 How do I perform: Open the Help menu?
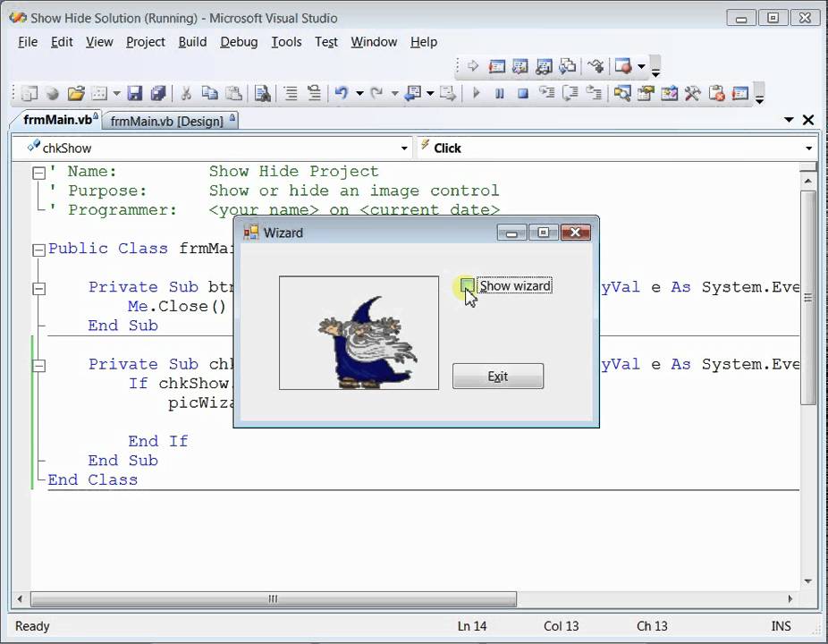point(424,42)
